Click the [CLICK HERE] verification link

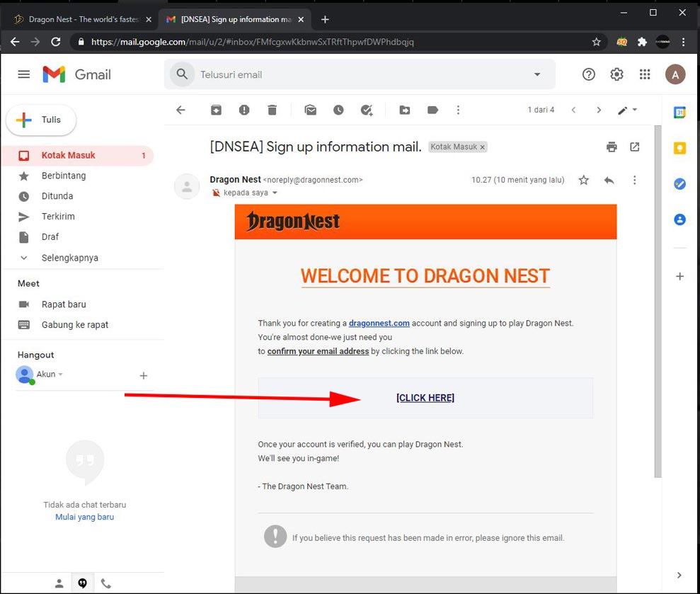[425, 398]
